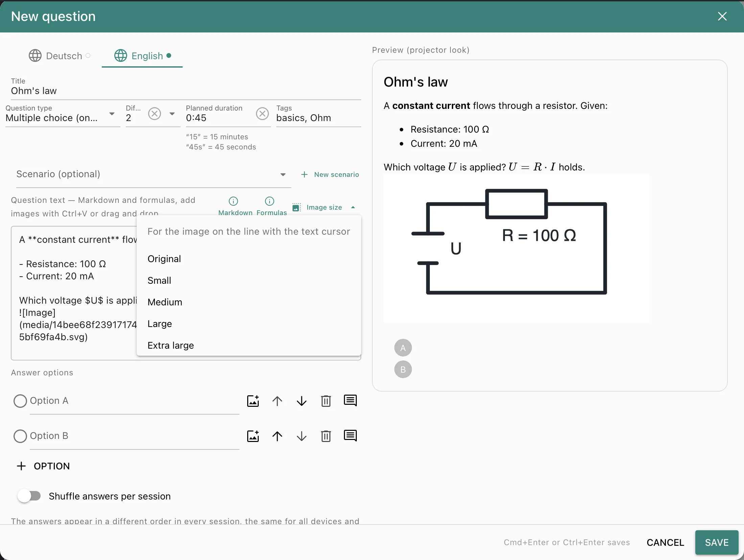Clear the difficulty value
The height and width of the screenshot is (560, 744).
[155, 114]
